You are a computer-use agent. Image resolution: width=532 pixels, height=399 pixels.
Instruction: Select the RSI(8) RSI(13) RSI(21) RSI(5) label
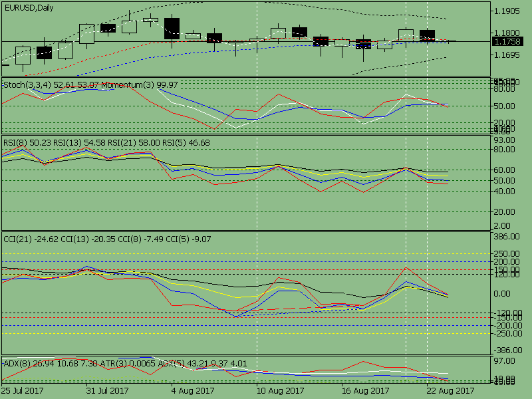[106, 143]
